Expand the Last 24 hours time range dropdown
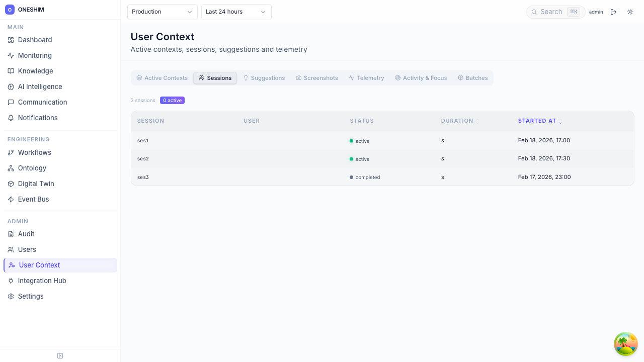The width and height of the screenshot is (644, 362). (236, 12)
